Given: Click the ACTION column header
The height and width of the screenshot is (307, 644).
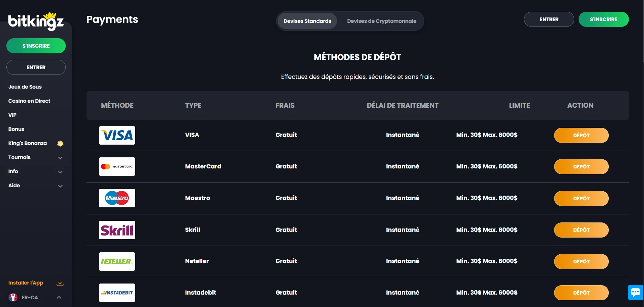Looking at the screenshot, I should [x=580, y=105].
